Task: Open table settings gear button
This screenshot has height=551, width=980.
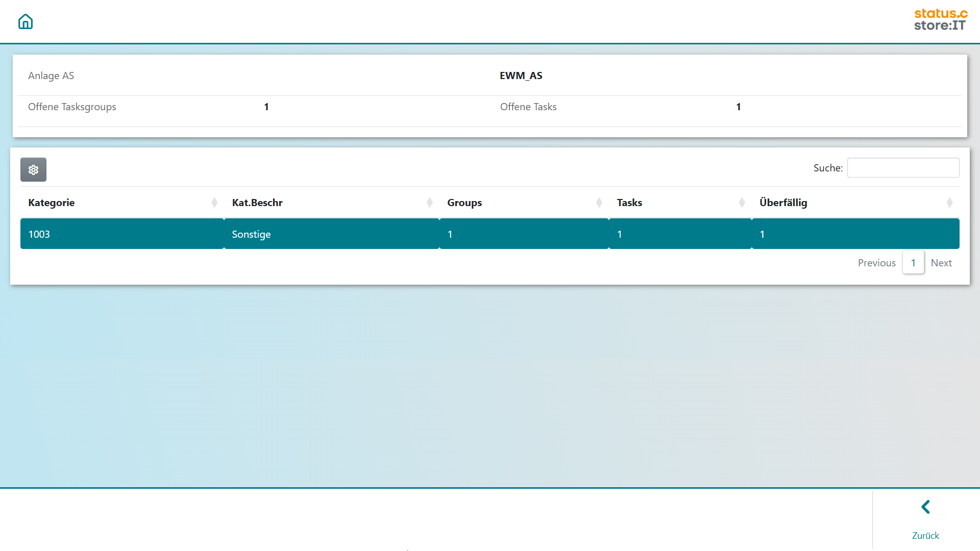Action: coord(33,170)
